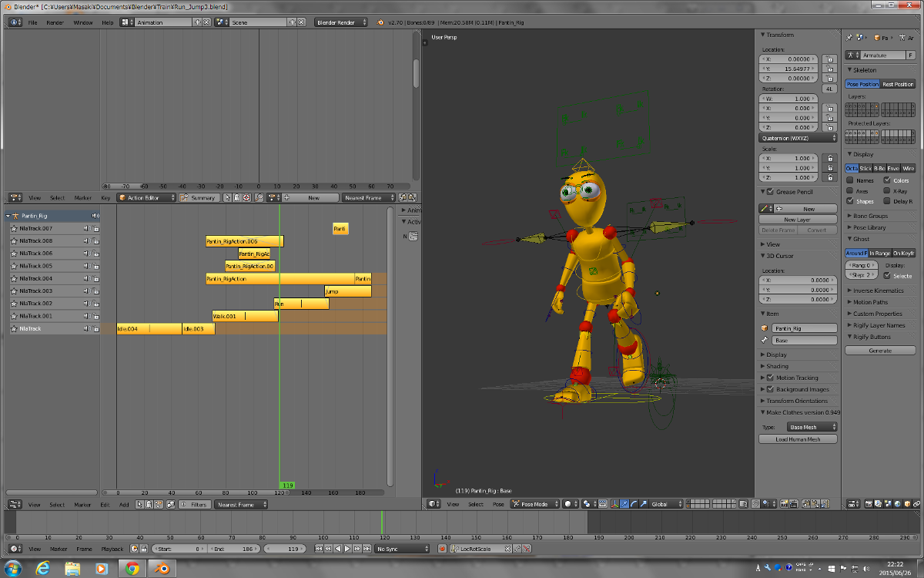Disable the Colors display checkbox

(886, 180)
